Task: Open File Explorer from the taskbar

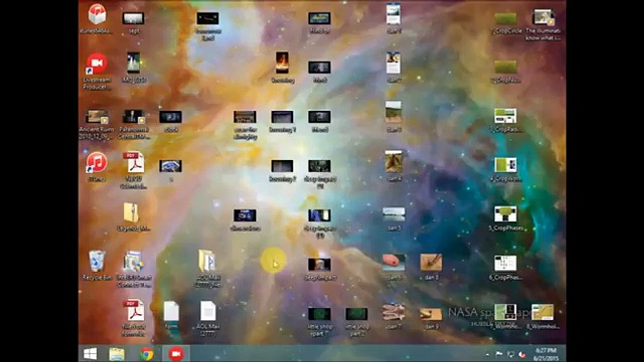Action: point(117,354)
